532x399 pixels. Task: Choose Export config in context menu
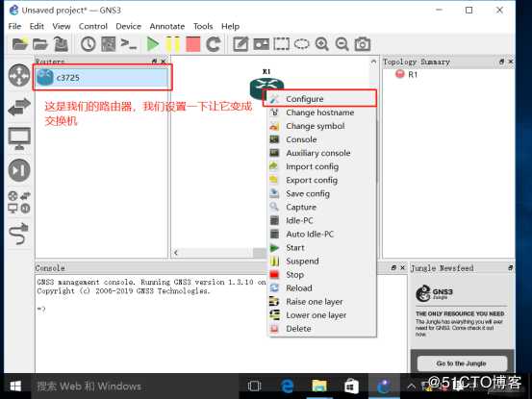coord(322,181)
